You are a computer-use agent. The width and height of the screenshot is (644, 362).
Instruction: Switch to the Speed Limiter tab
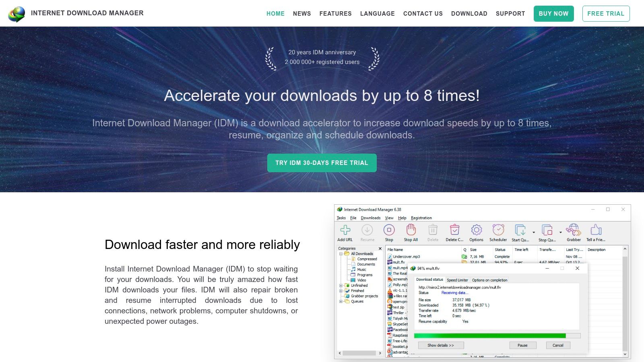pos(458,280)
